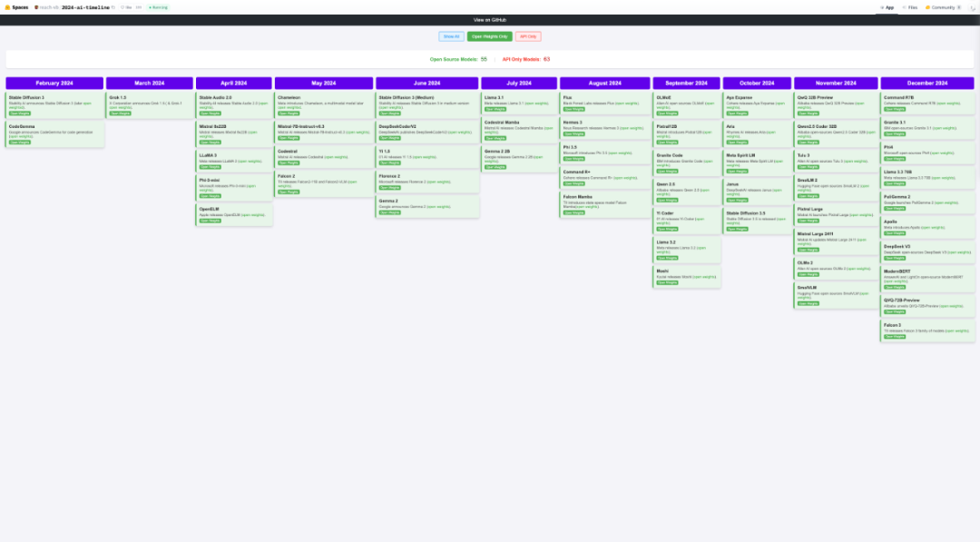Viewport: 980px width, 542px height.
Task: Open the Granite Code card
Action: point(686,163)
